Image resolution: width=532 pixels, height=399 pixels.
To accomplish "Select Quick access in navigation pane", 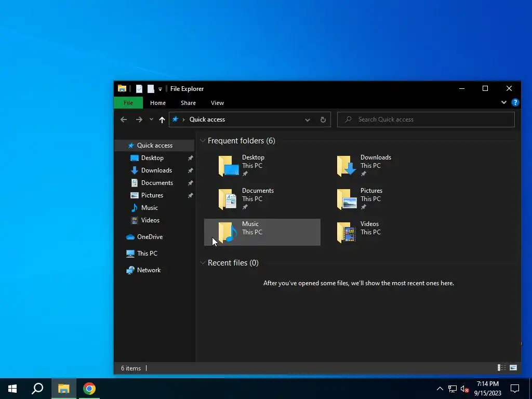I will click(x=154, y=145).
